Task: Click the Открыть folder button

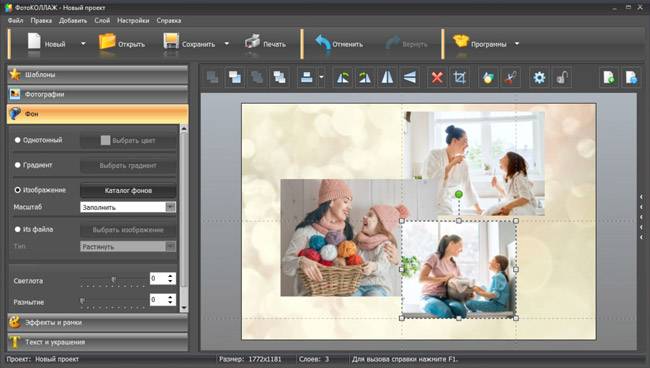Action: pos(122,43)
